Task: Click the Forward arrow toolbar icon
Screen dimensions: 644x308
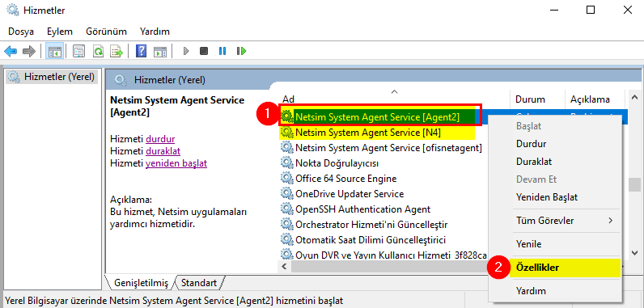Action: (29, 51)
